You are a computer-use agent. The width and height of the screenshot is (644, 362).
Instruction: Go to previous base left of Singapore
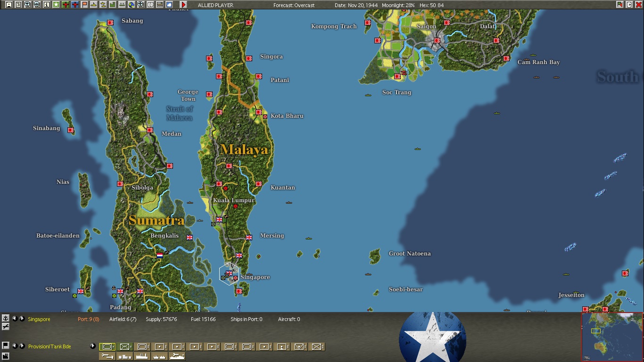[15, 319]
